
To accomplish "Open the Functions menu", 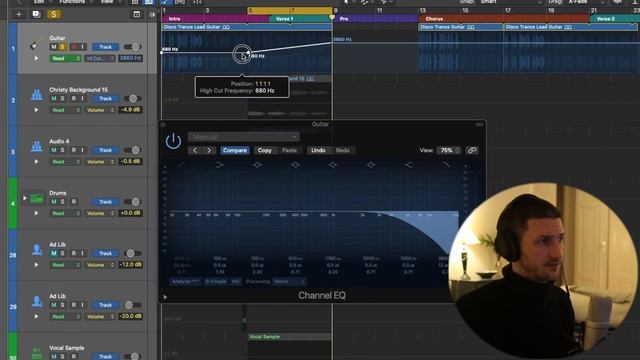I will 72,2.
